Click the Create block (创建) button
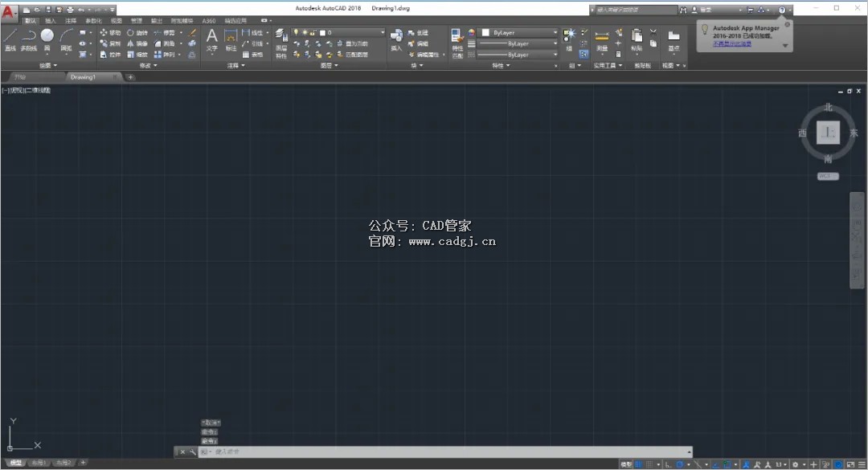The width and height of the screenshot is (868, 470). click(418, 33)
